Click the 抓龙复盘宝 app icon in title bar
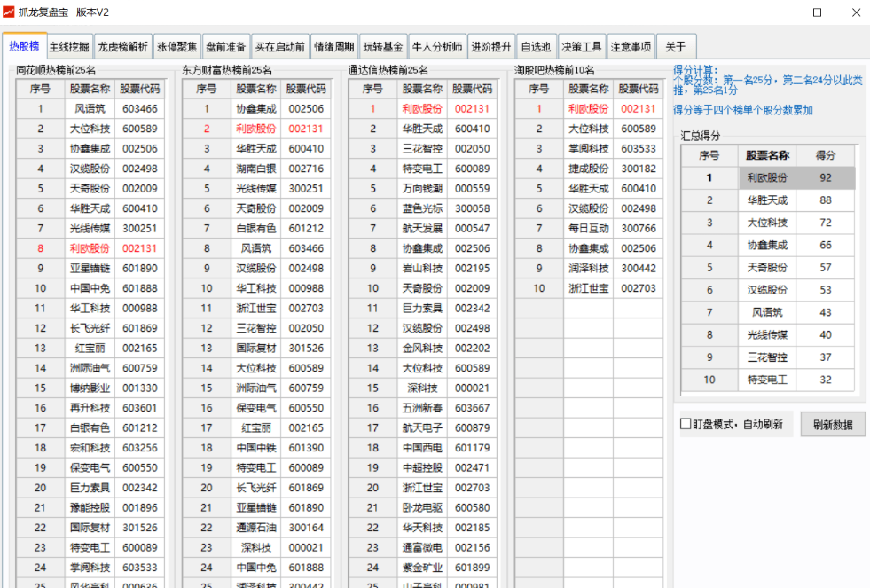The width and height of the screenshot is (870, 588). (9, 12)
